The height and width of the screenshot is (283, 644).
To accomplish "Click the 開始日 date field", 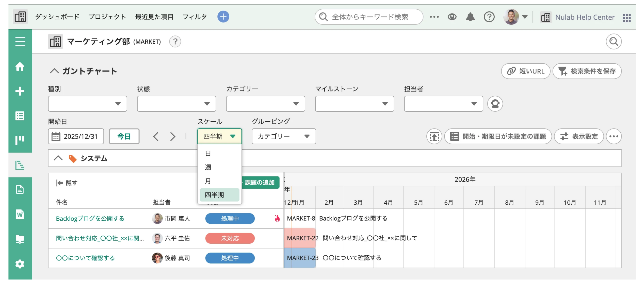I will [76, 136].
